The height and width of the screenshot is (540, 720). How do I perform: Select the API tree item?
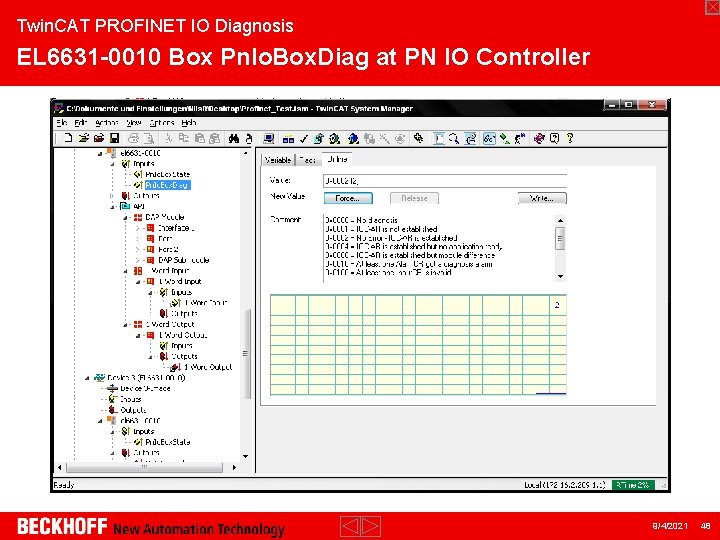point(139,206)
